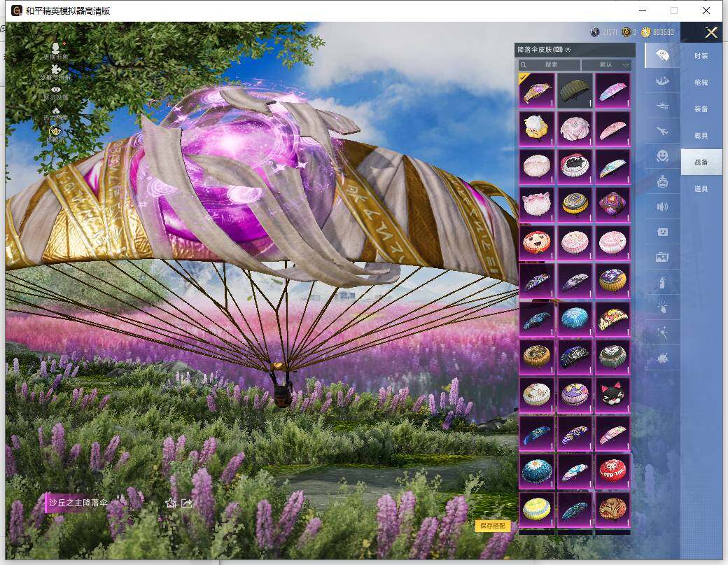The height and width of the screenshot is (565, 728).
Task: Favorite the skin with the star icon
Action: pos(171,503)
